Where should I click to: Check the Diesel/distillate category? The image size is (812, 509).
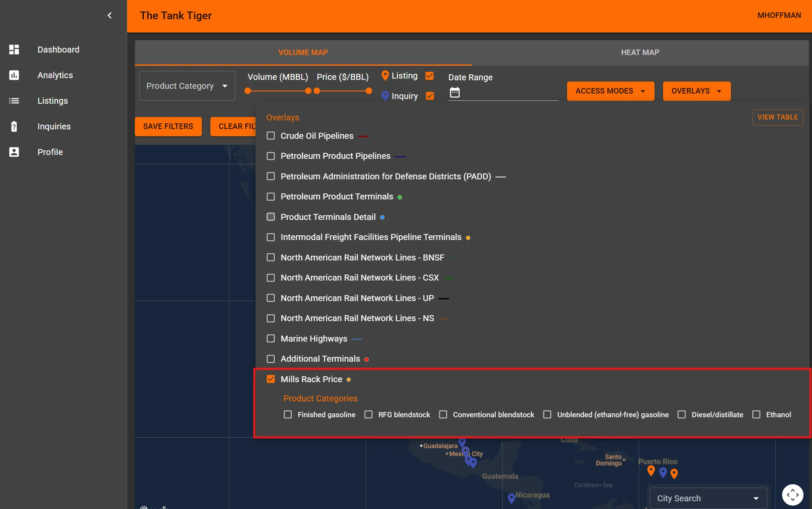click(x=682, y=415)
